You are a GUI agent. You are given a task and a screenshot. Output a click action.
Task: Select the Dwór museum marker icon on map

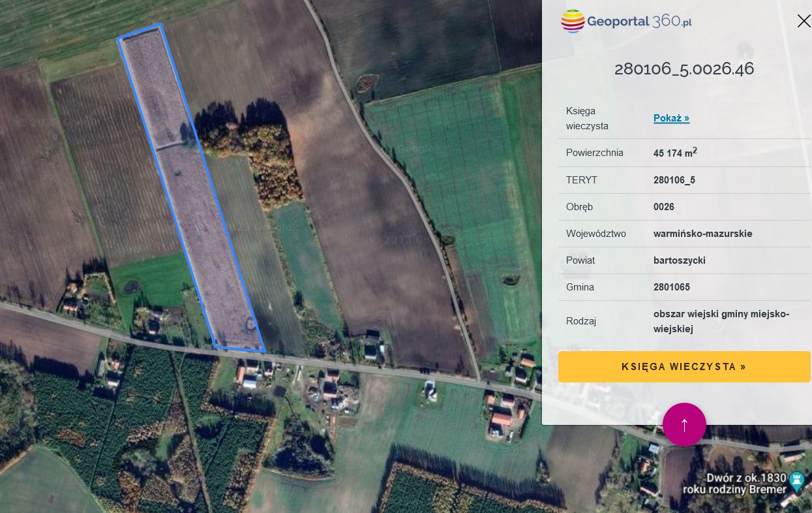[797, 483]
